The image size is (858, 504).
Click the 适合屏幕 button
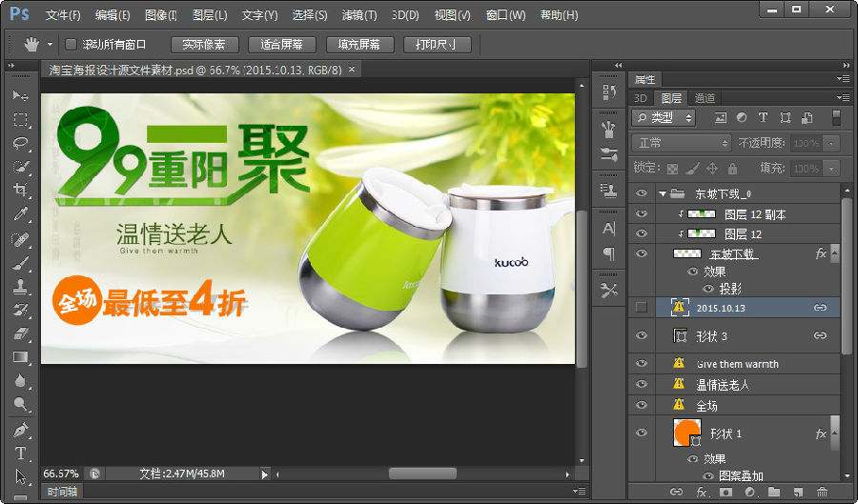click(282, 44)
